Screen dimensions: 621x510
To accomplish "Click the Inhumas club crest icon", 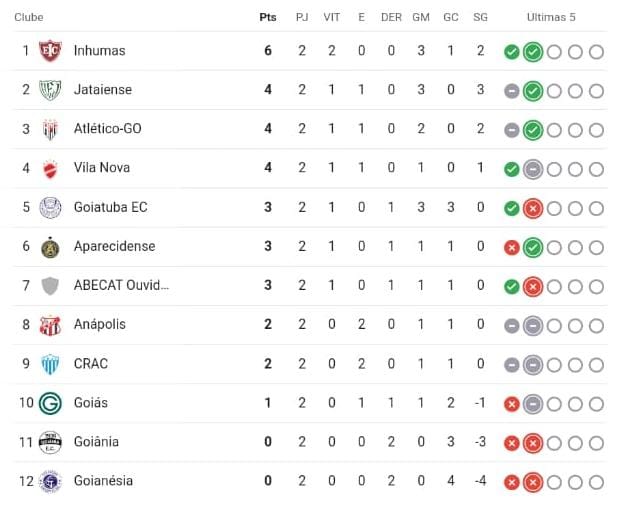I will click(x=50, y=51).
